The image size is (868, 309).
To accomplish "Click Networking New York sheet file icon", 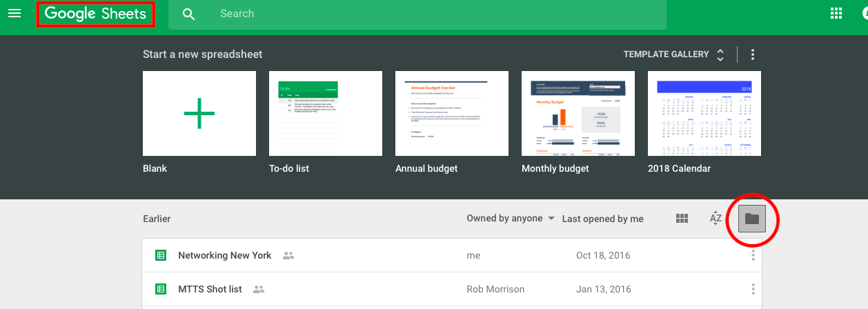I will click(161, 255).
